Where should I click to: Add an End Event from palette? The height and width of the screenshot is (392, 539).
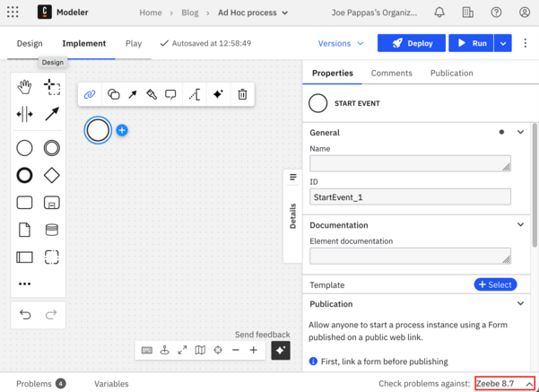pos(24,176)
